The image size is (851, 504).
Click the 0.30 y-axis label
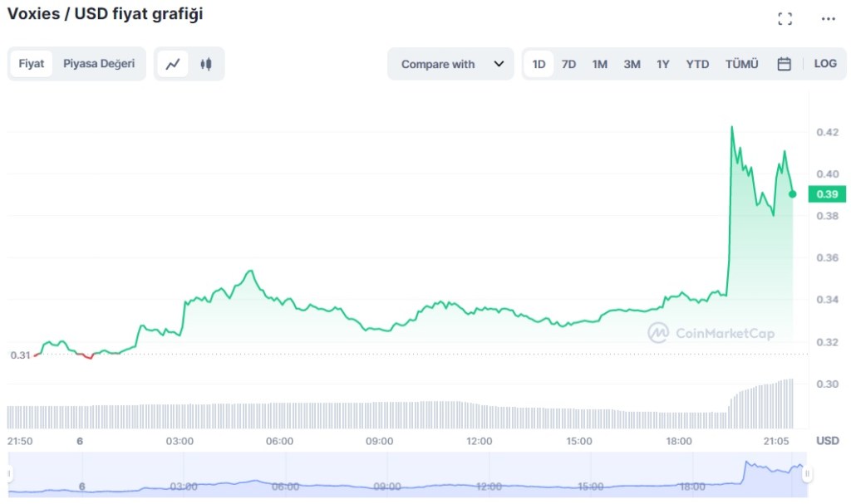click(x=827, y=384)
